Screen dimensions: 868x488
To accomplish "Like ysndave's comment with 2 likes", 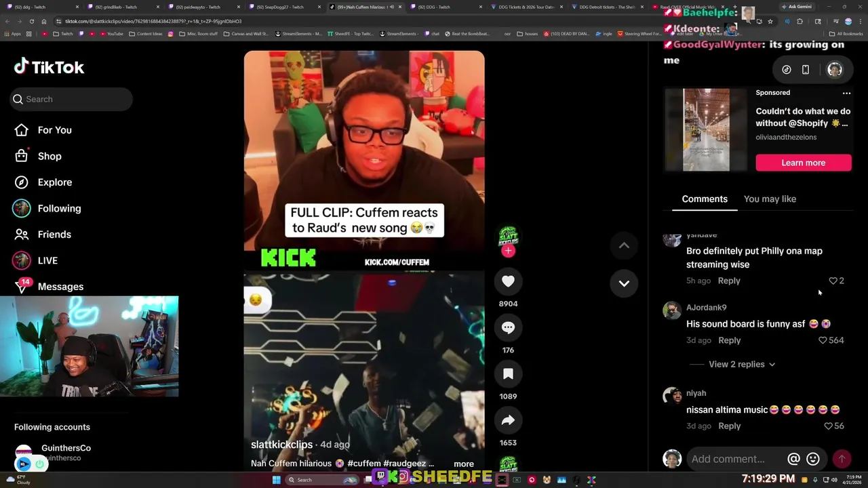I will click(x=833, y=281).
